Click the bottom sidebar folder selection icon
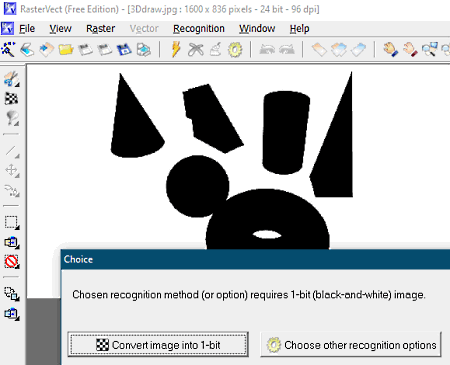The width and height of the screenshot is (450, 365). tap(12, 314)
